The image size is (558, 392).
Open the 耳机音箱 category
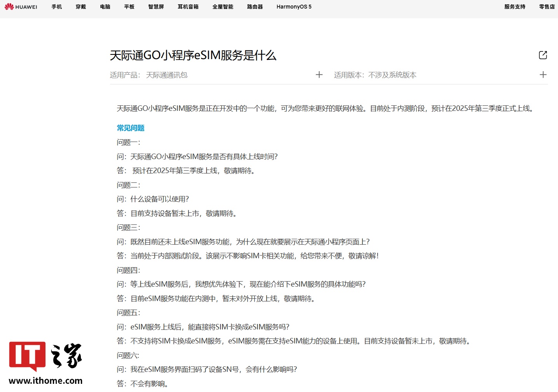click(x=188, y=7)
